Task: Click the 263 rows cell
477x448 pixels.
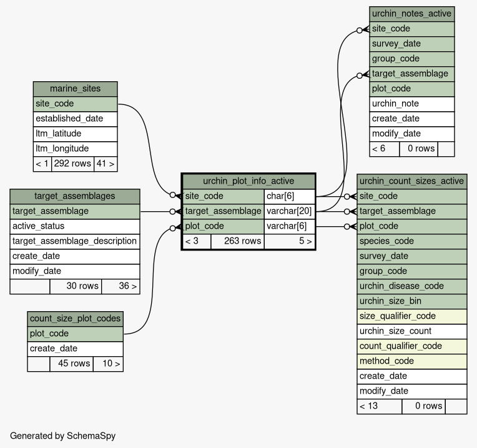Action: pyautogui.click(x=238, y=241)
